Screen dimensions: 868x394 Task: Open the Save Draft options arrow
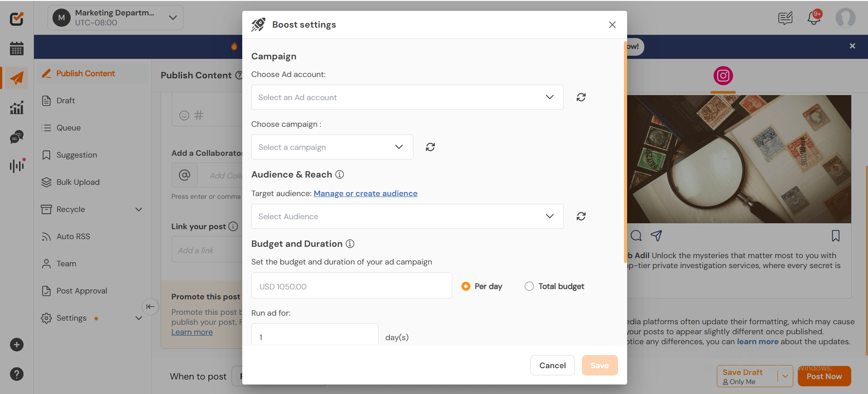[x=785, y=376]
